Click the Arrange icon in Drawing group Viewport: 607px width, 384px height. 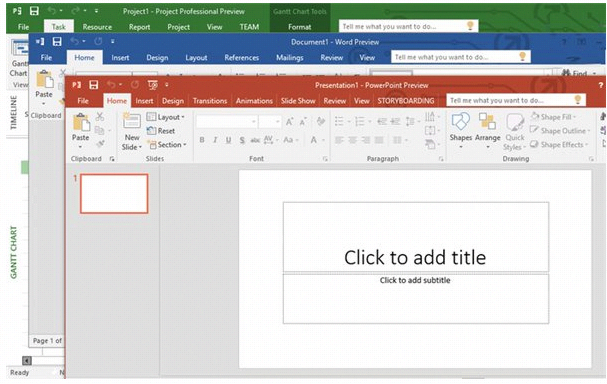point(487,121)
